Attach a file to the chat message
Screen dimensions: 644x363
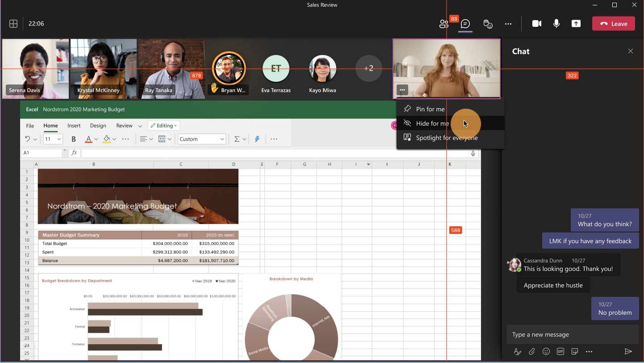(531, 351)
